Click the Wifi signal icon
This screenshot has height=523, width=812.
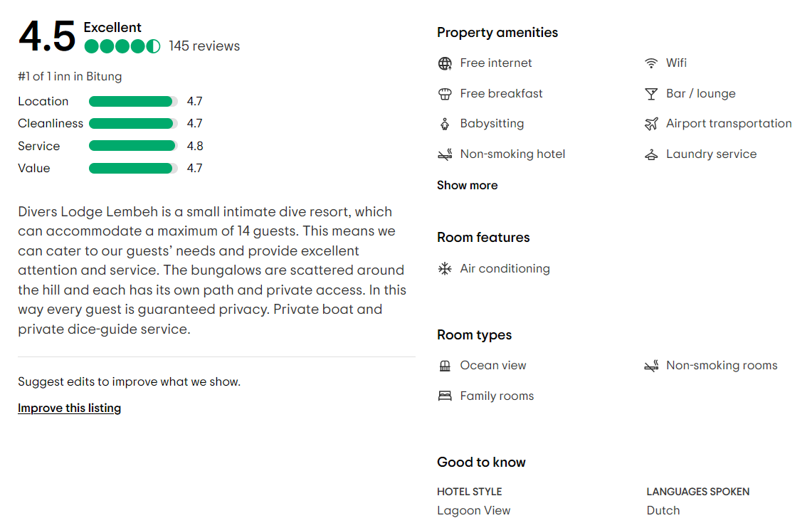tap(651, 63)
